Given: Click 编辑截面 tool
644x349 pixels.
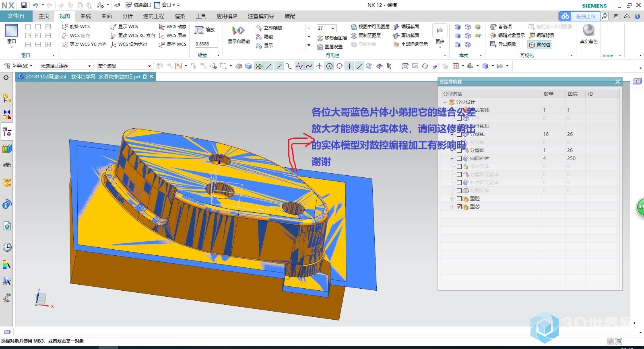Looking at the screenshot, I should pyautogui.click(x=406, y=27).
